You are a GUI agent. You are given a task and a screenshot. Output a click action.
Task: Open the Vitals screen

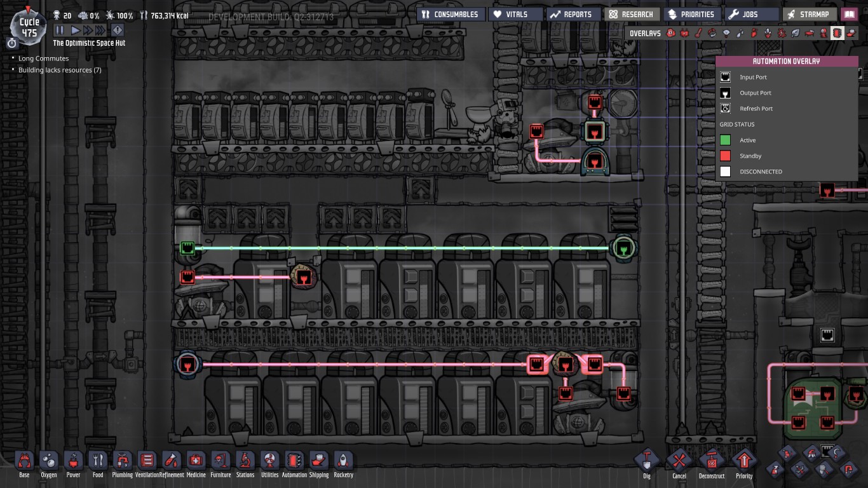[x=516, y=14]
